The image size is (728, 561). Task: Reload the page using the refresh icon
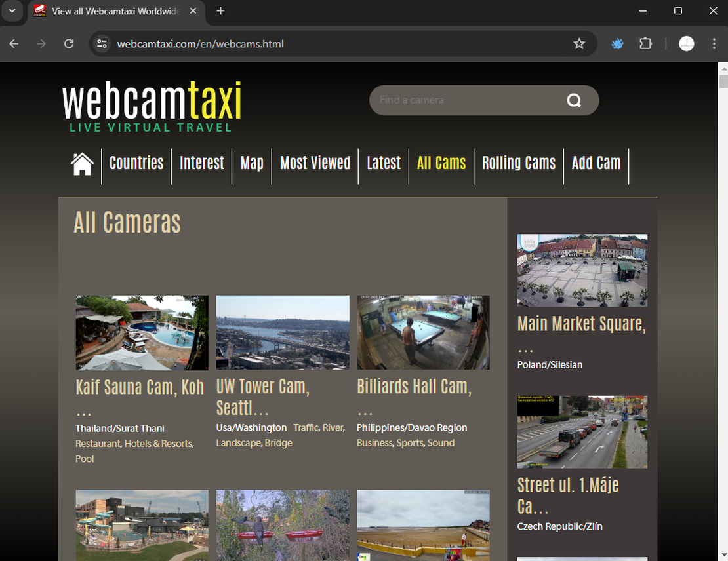pos(68,43)
